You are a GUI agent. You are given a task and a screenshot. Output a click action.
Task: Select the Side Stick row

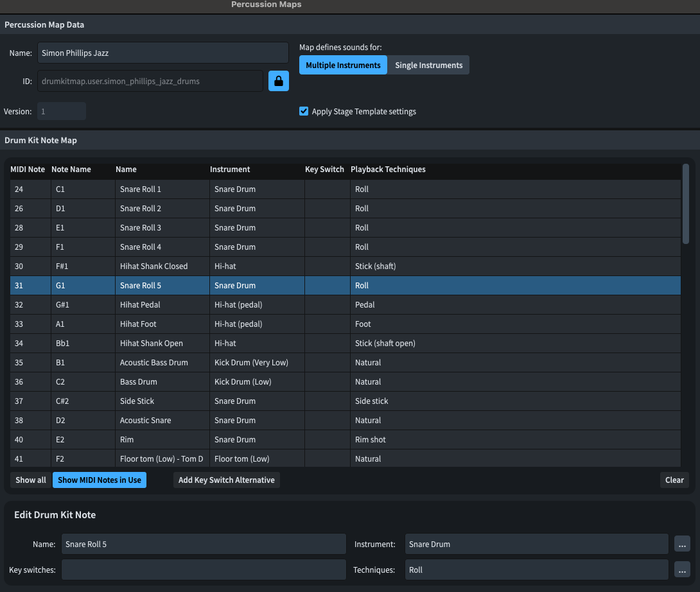(x=346, y=401)
